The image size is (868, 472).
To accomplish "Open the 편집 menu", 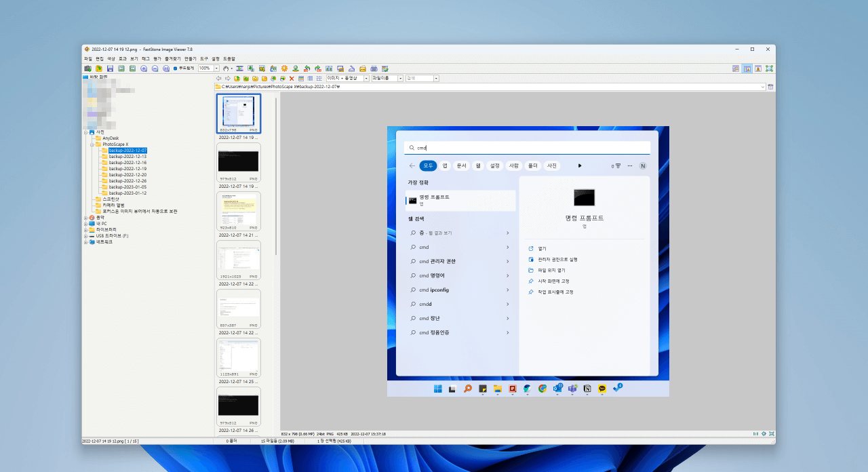I will pyautogui.click(x=99, y=59).
